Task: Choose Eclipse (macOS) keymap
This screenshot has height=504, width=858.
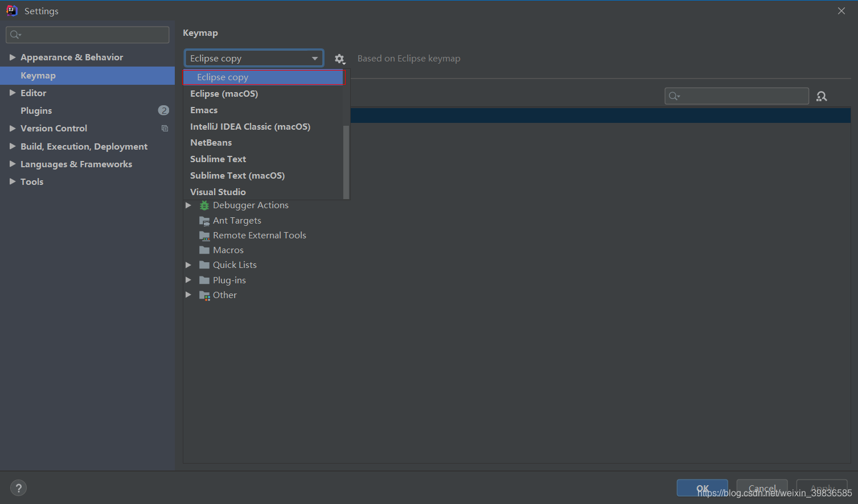Action: pos(263,94)
